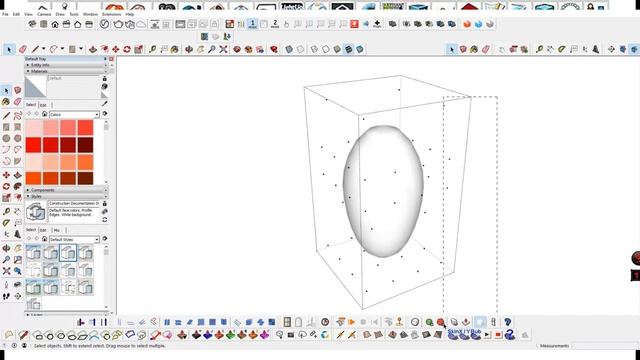Switch to Wireframe face style
640x360 pixels.
point(314,49)
